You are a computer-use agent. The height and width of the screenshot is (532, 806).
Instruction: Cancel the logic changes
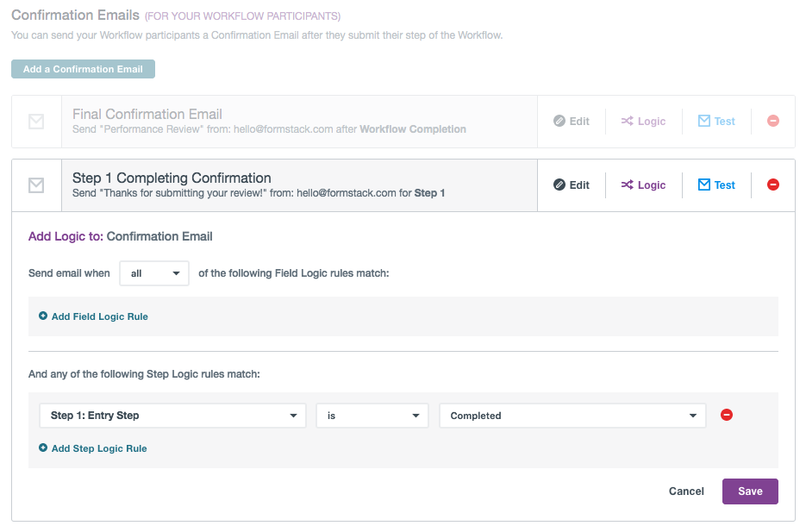686,491
